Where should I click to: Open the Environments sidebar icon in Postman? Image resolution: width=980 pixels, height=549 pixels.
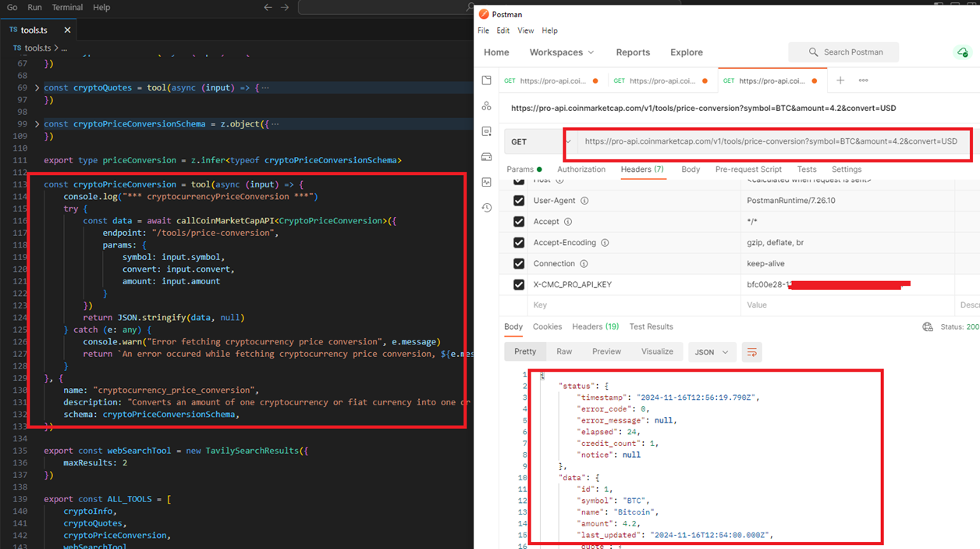coord(487,131)
